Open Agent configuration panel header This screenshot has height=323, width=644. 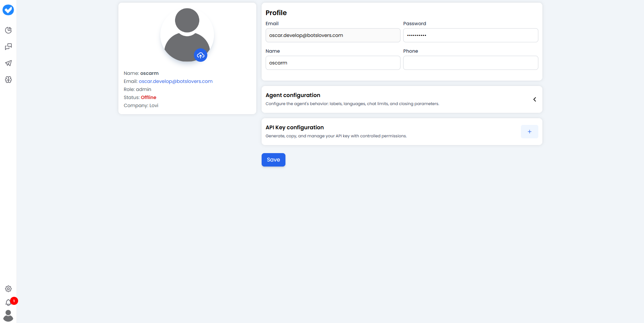pos(293,95)
